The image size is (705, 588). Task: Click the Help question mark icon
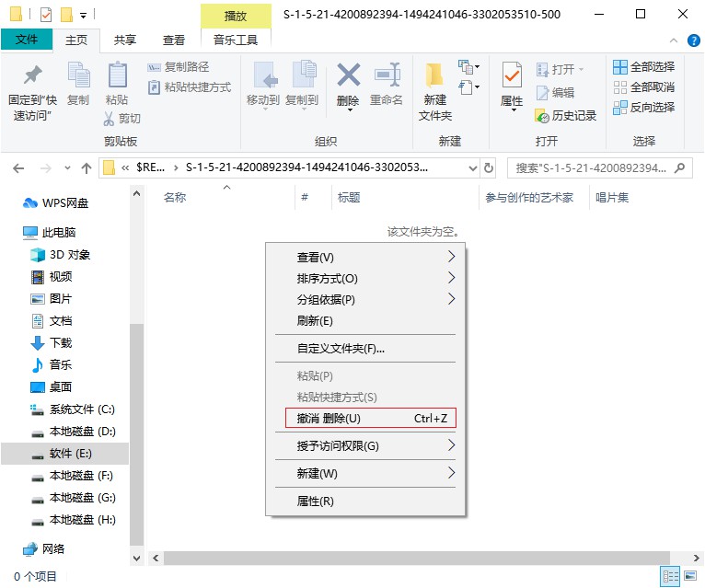tap(693, 40)
